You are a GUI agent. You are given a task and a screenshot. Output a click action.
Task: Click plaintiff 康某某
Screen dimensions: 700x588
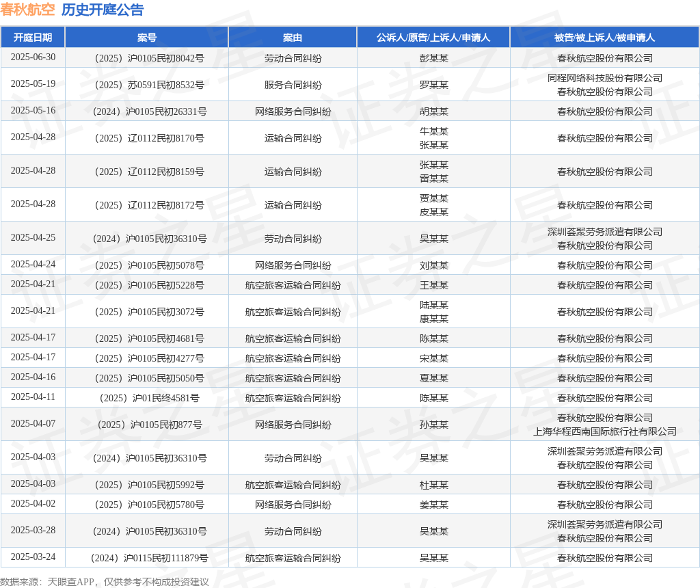[434, 319]
